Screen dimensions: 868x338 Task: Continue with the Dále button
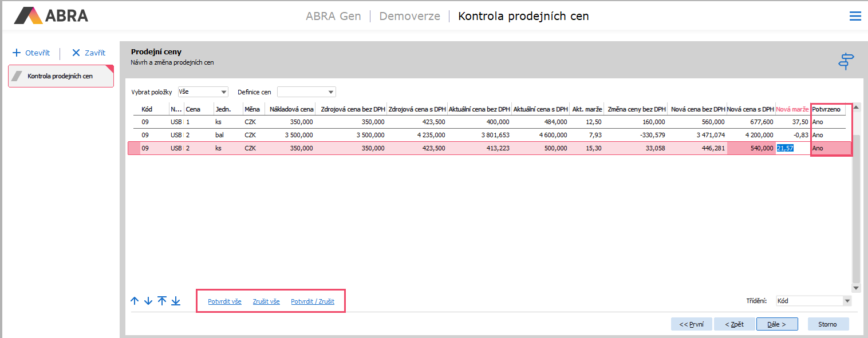[776, 324]
